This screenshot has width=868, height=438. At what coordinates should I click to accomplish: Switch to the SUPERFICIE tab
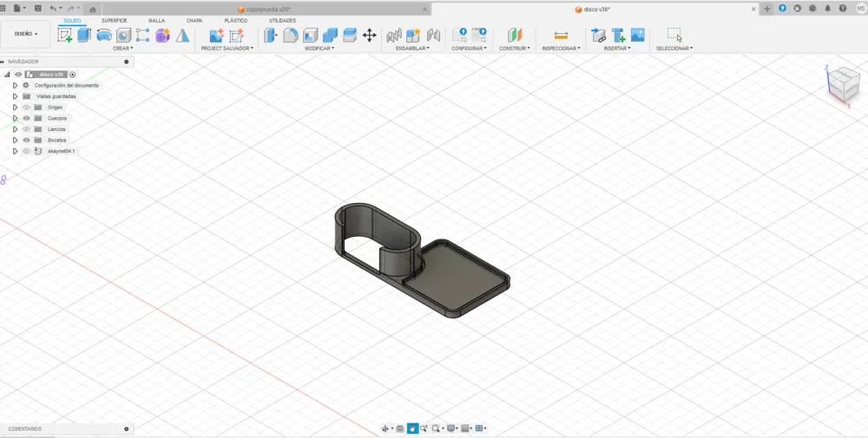pyautogui.click(x=114, y=21)
